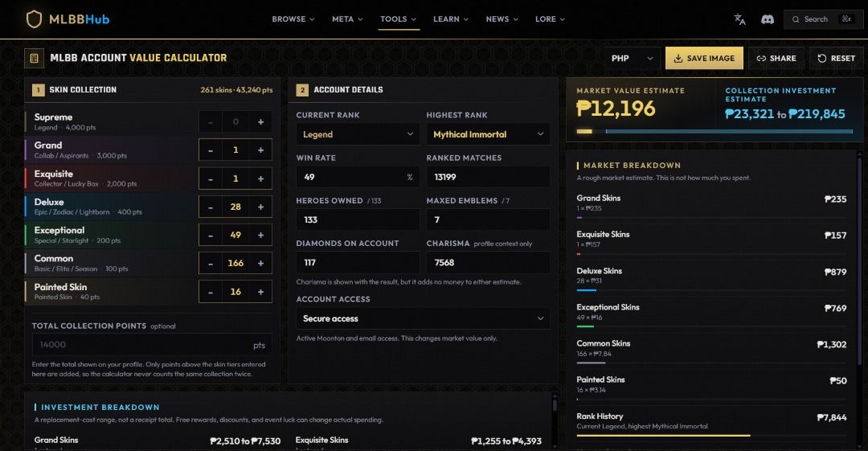Increase Supreme skin count with plus
Image resolution: width=868 pixels, height=451 pixels.
pyautogui.click(x=260, y=122)
